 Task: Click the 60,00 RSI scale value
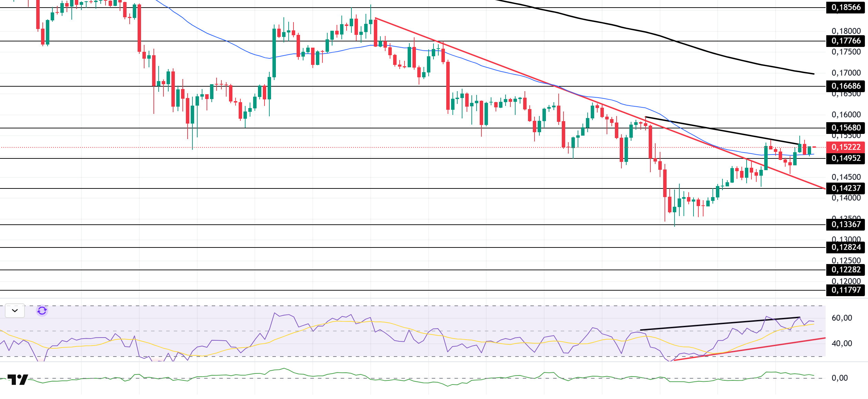point(841,318)
